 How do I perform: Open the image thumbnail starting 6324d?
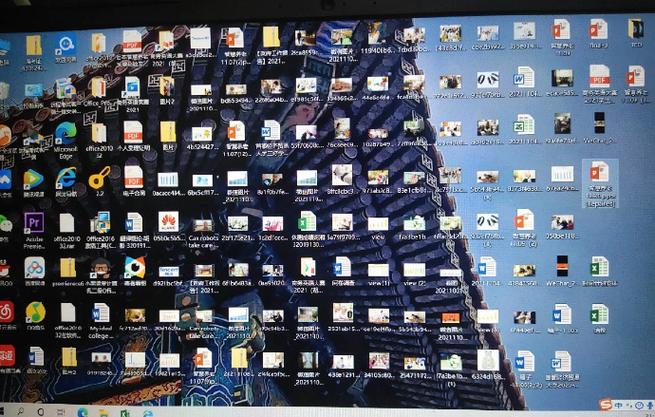(x=488, y=361)
